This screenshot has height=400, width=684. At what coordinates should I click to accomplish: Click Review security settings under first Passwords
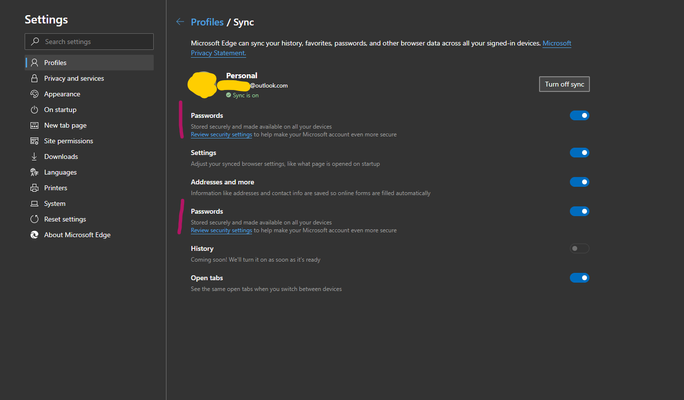point(221,134)
